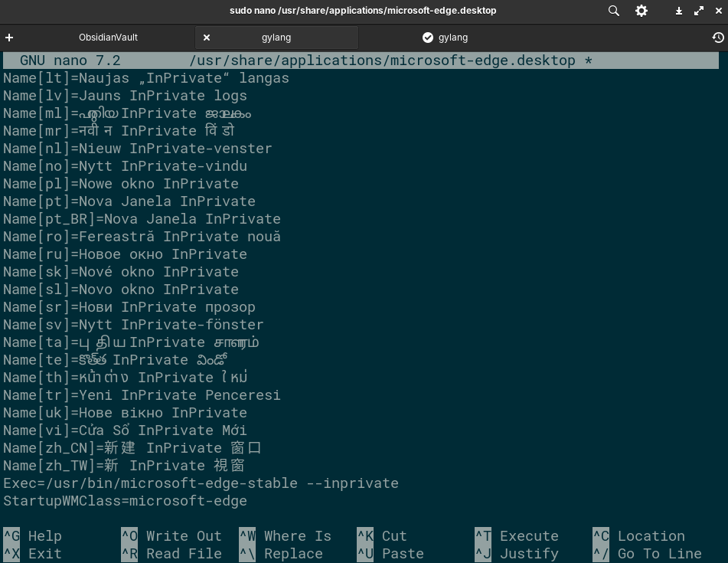Click the Name[sv]=Nytt InPrivate-fönster line
This screenshot has width=728, height=563.
133,326
